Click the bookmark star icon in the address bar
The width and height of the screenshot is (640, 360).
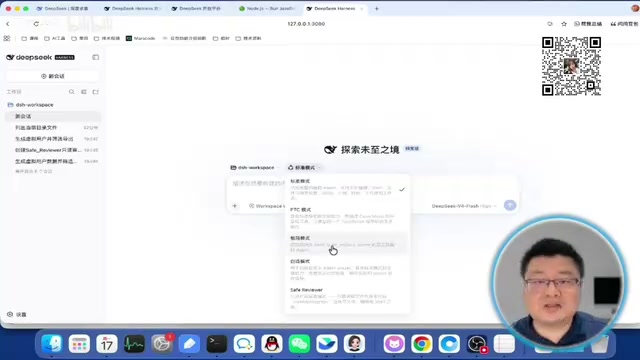tap(564, 24)
